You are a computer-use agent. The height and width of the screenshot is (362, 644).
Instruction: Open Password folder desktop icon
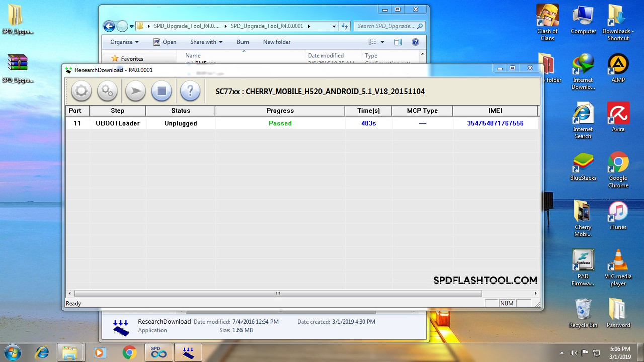pyautogui.click(x=618, y=313)
